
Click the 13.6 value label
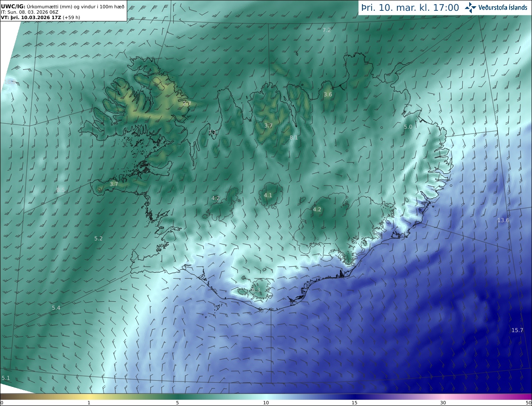tap(503, 220)
